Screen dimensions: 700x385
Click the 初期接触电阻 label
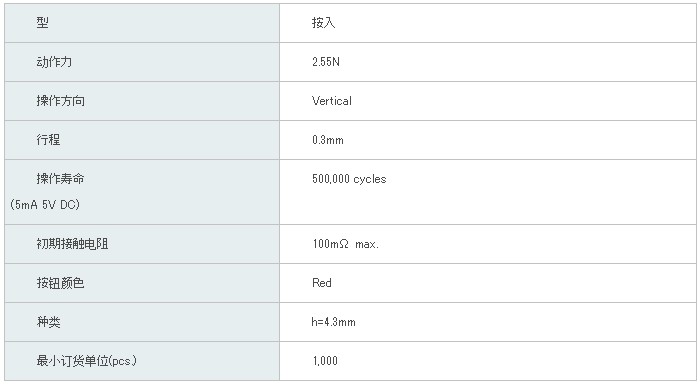point(72,243)
